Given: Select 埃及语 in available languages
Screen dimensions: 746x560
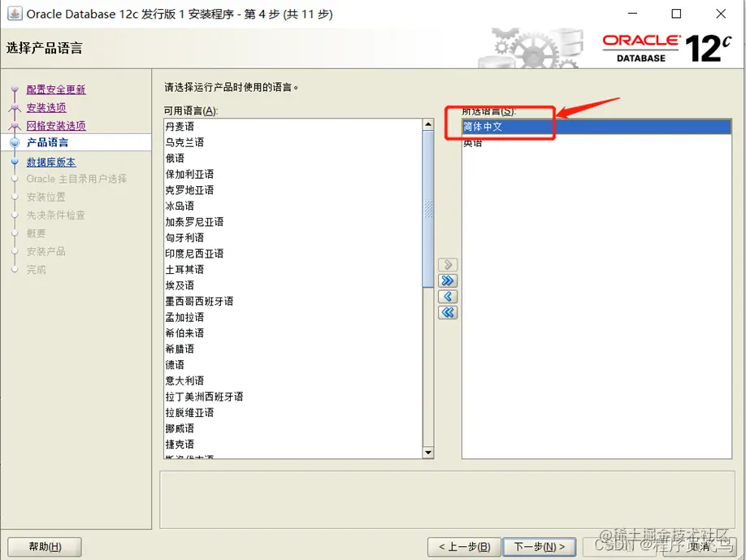Looking at the screenshot, I should click(293, 285).
